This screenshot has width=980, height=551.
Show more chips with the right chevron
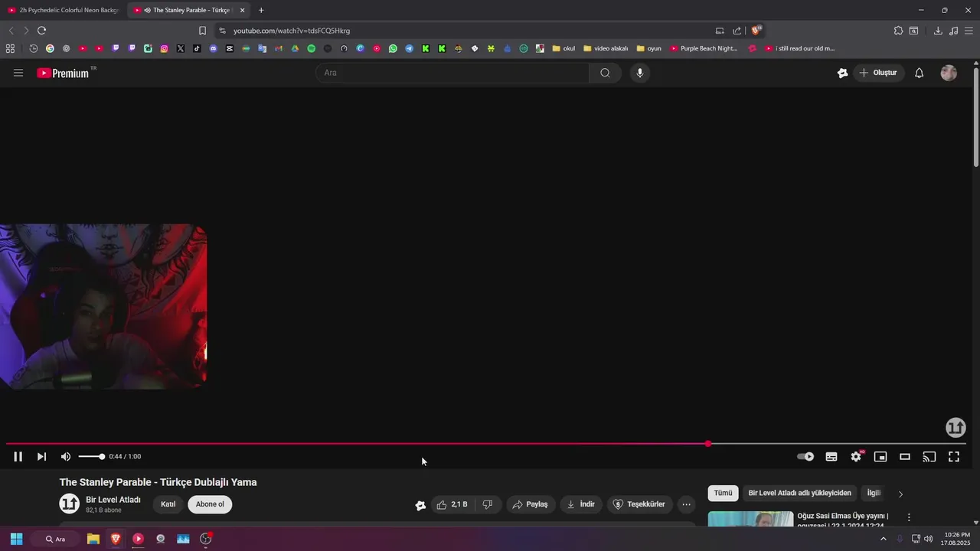[900, 494]
